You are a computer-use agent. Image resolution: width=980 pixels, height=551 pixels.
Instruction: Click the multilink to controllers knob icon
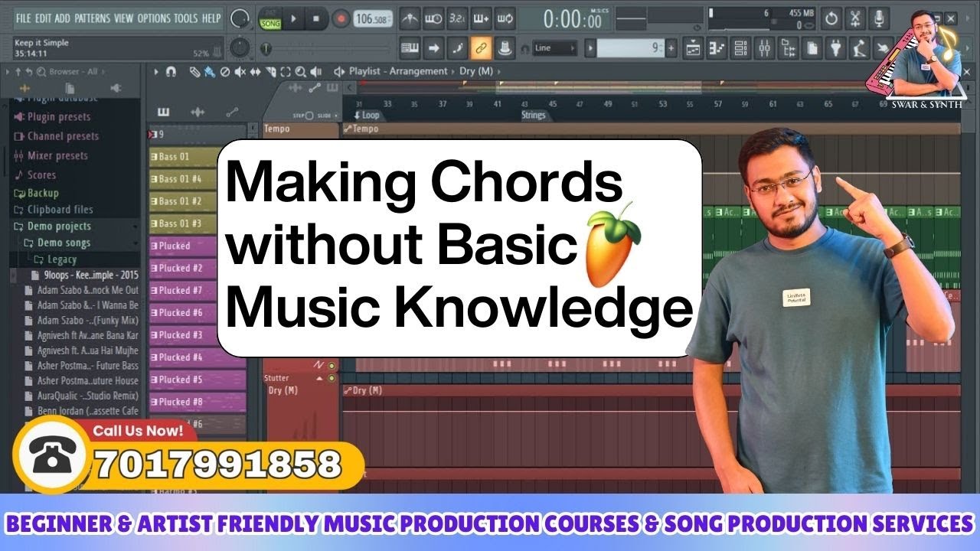pos(504,48)
